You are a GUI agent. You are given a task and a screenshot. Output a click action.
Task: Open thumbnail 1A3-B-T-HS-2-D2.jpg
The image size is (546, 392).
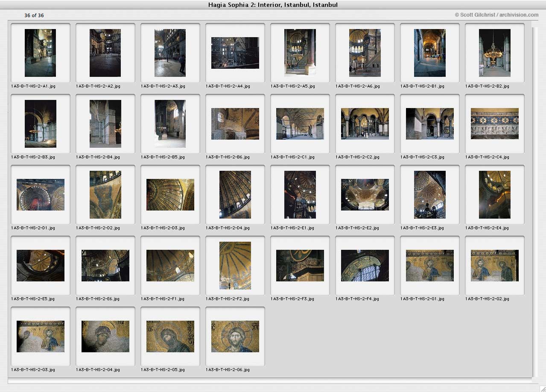(x=105, y=195)
